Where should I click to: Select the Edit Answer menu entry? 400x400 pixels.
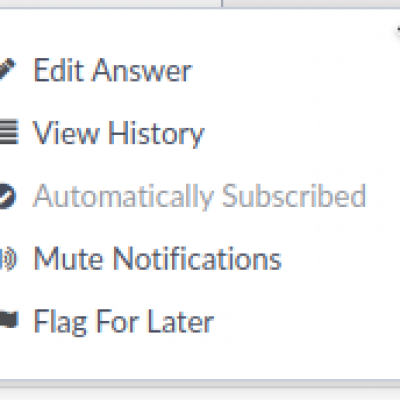(113, 70)
